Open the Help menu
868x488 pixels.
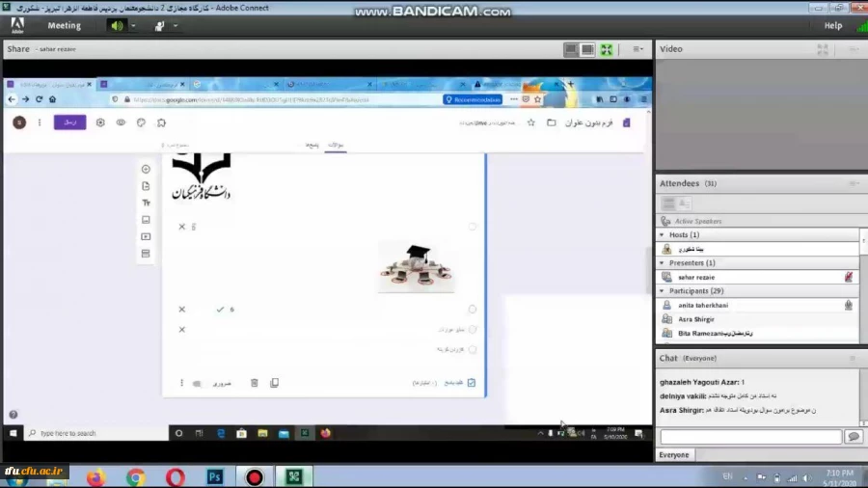click(833, 26)
